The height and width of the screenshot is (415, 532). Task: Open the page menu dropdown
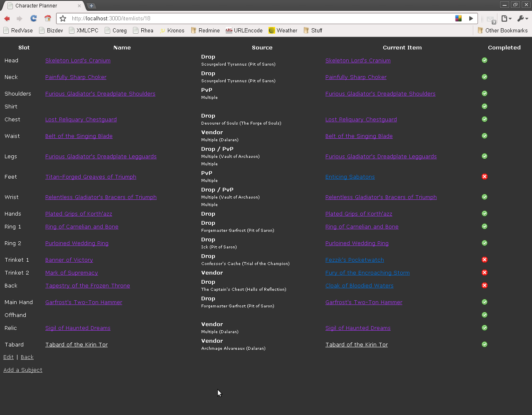click(x=506, y=19)
